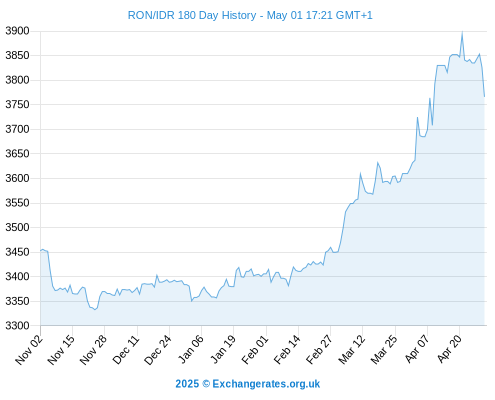The height and width of the screenshot is (400, 495).
Task: Click the 3600 y-axis value label
Action: (17, 178)
